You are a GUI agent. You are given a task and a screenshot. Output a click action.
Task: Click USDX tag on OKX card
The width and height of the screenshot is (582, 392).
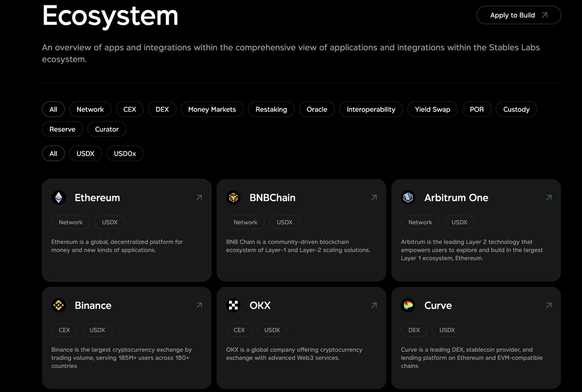pos(272,330)
